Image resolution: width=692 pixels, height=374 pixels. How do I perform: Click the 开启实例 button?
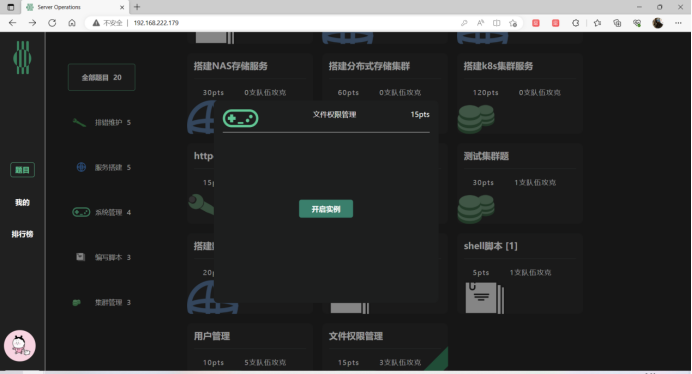click(326, 209)
